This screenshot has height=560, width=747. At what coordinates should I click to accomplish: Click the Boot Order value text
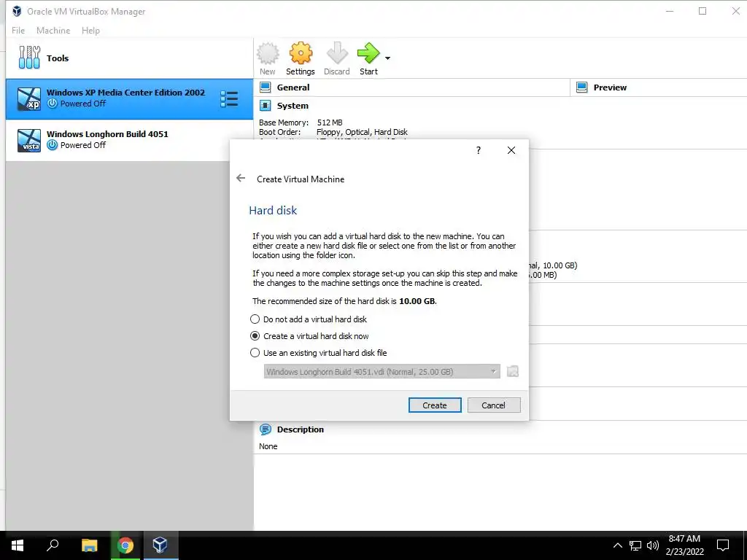pos(362,132)
